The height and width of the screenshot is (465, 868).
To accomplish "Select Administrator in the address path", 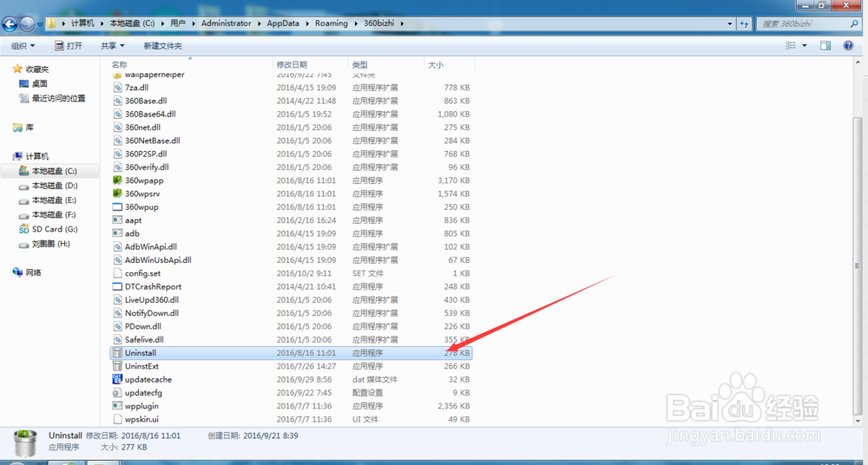I will click(x=226, y=23).
